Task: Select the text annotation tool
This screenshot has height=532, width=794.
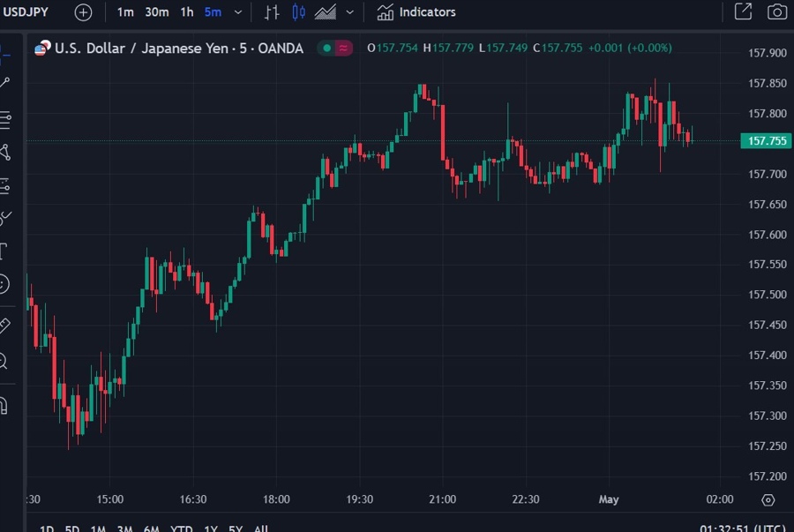Action: (x=4, y=251)
